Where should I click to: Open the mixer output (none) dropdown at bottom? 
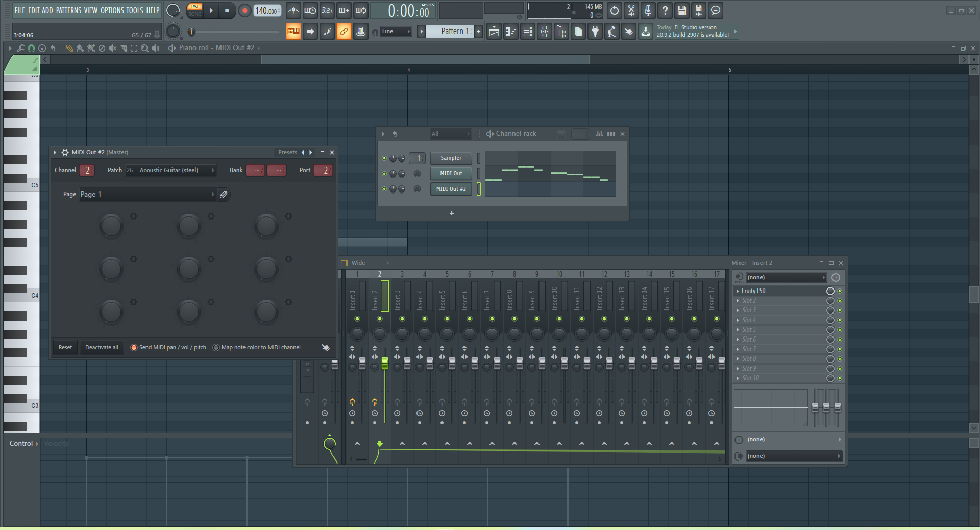click(x=793, y=456)
